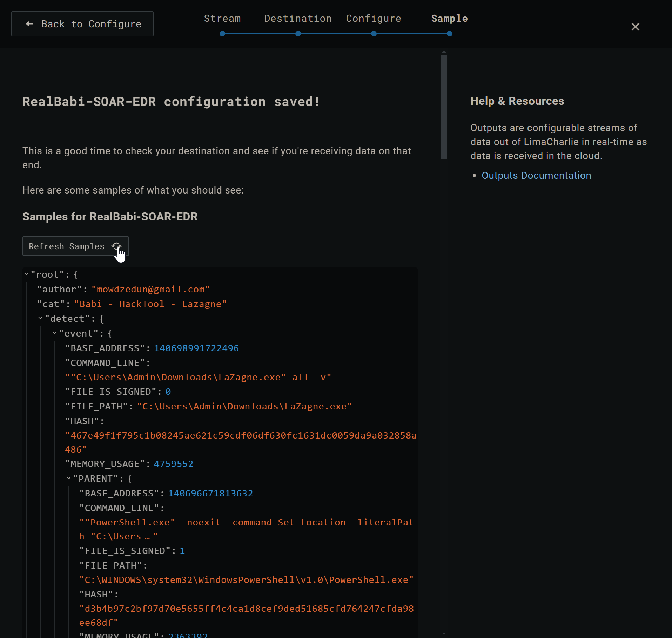Image resolution: width=672 pixels, height=638 pixels.
Task: Click Refresh Samples button
Action: pos(76,246)
